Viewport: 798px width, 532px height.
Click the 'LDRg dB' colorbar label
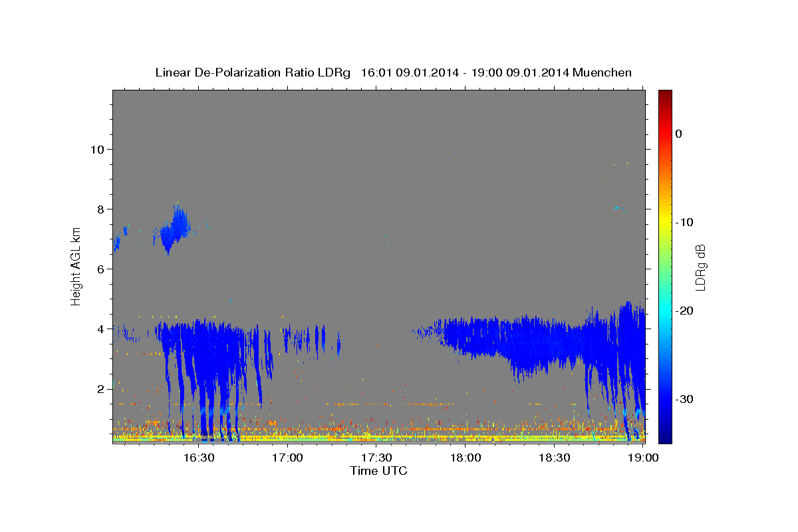[700, 267]
